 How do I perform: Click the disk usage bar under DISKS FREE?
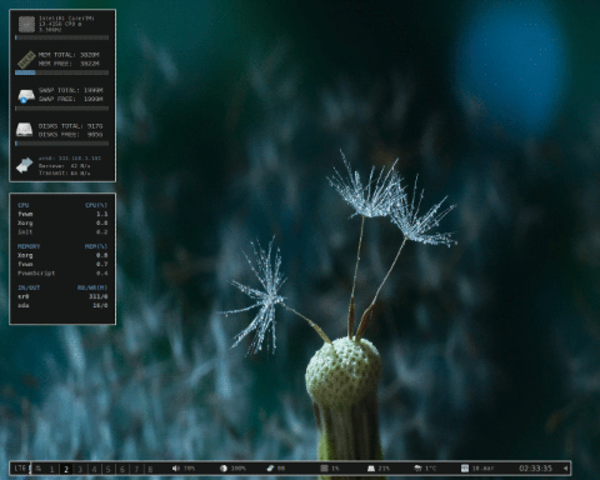(x=62, y=144)
